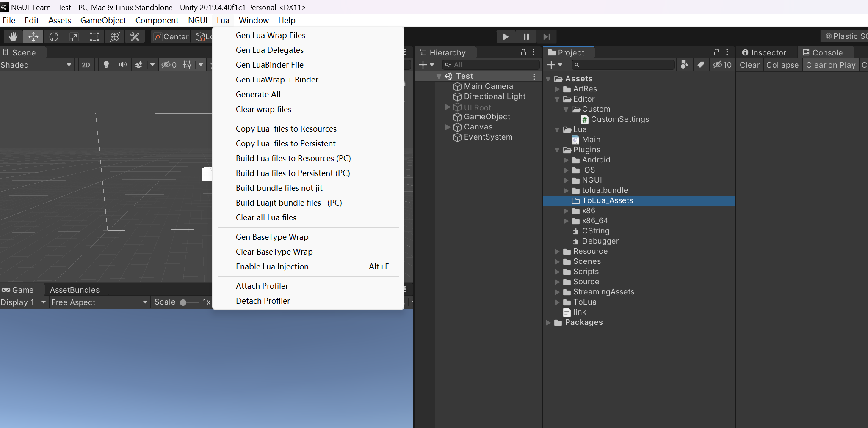868x428 pixels.
Task: Toggle 2D scene view
Action: click(x=86, y=65)
